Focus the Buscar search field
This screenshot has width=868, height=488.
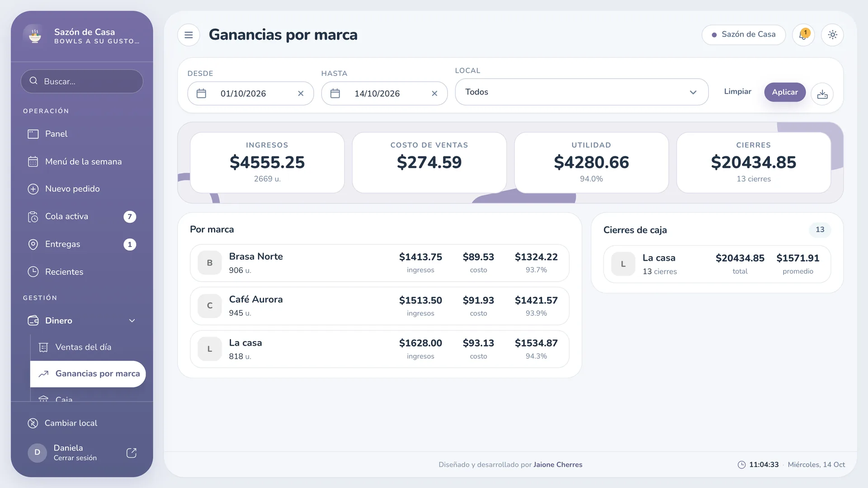[82, 81]
